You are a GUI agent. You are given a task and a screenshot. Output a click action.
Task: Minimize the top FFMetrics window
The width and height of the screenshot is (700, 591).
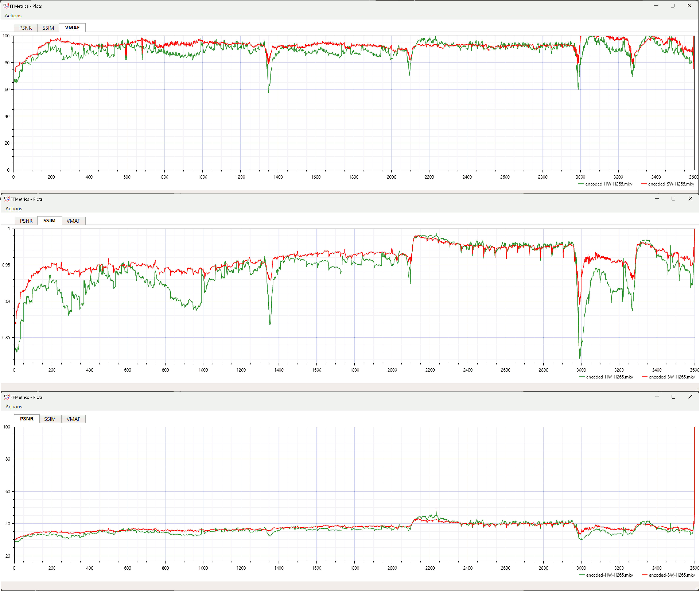[656, 6]
